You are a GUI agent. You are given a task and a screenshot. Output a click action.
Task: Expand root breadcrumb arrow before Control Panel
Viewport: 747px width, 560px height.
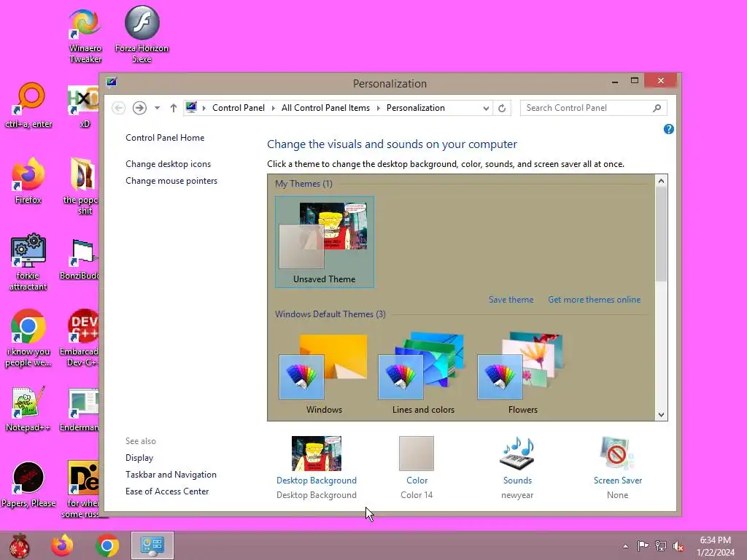coord(204,108)
